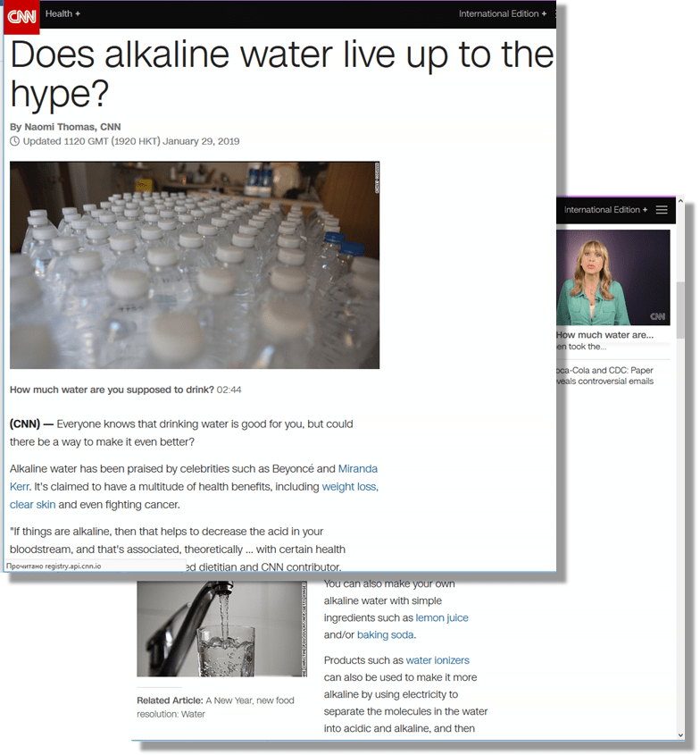Click the clock icon beside Updated time
The height and width of the screenshot is (755, 700).
point(15,141)
